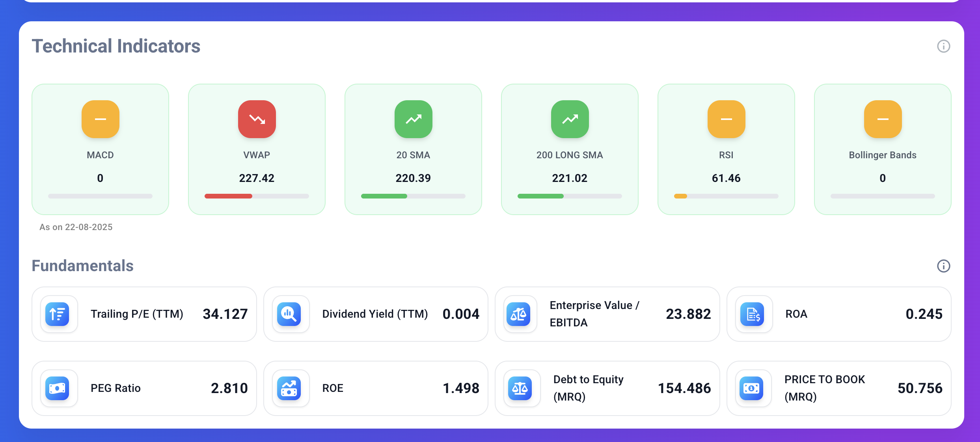Click the 20 SMA uptrend icon
Screen dimensions: 980x442
(x=412, y=119)
